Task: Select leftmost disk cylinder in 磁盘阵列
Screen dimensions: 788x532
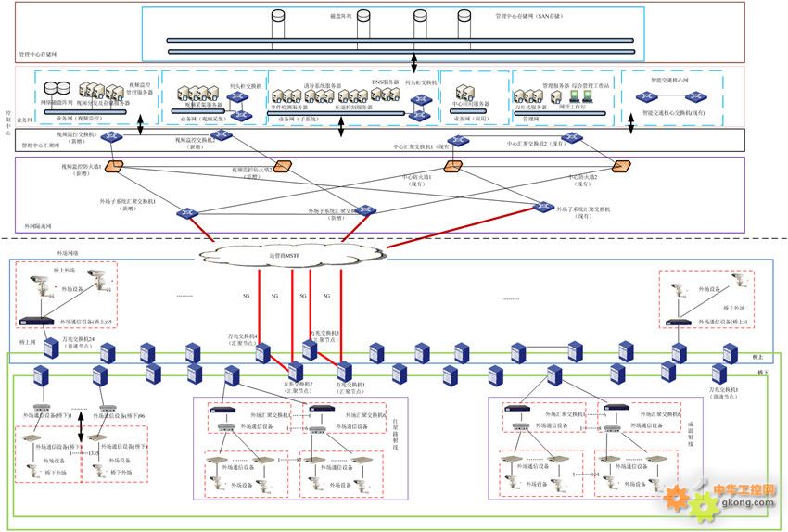Action: coord(276,18)
